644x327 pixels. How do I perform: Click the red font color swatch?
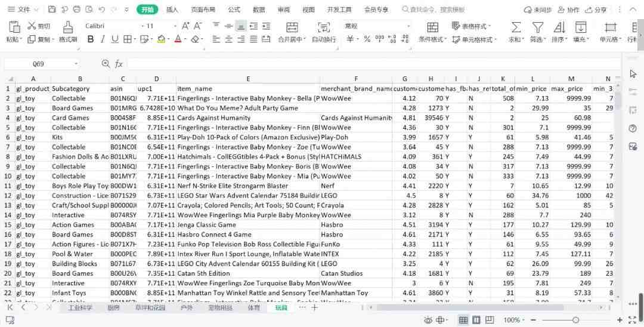178,39
